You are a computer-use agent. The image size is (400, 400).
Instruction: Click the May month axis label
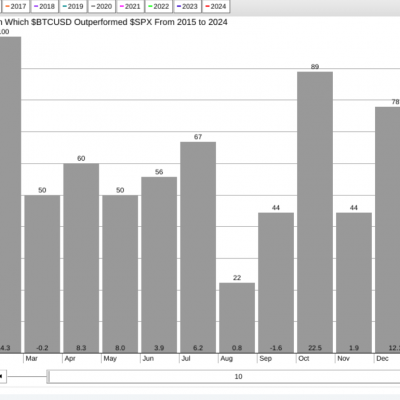[x=110, y=359]
